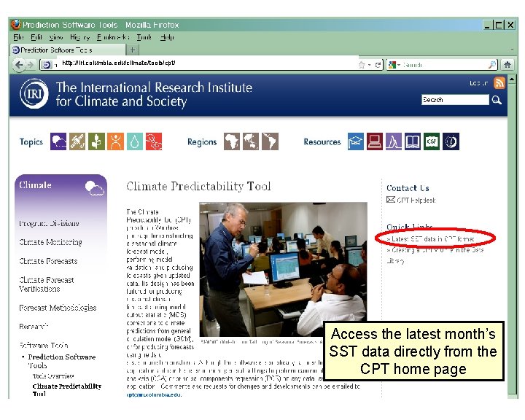Viewport: 525px width, 420px height.
Task: Open the graduation cap education resource icon
Action: pyautogui.click(x=356, y=141)
